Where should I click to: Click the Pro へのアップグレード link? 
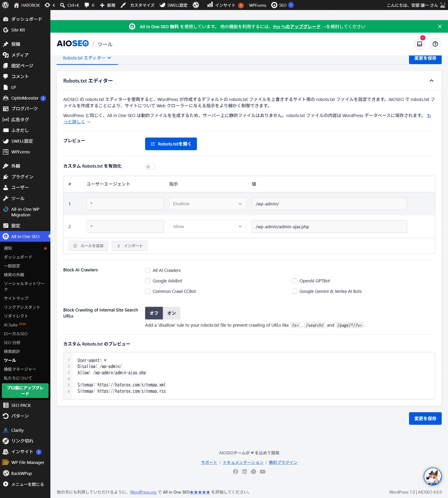[x=297, y=27]
